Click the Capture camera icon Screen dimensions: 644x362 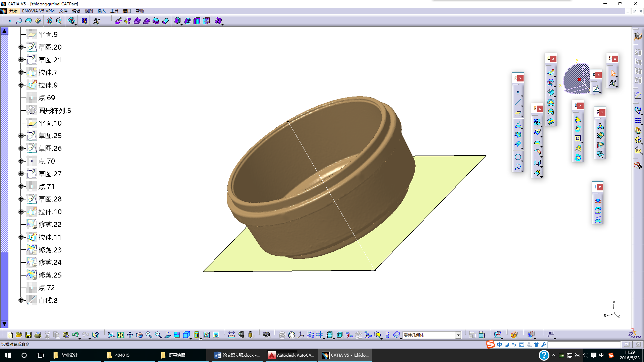[x=266, y=335]
